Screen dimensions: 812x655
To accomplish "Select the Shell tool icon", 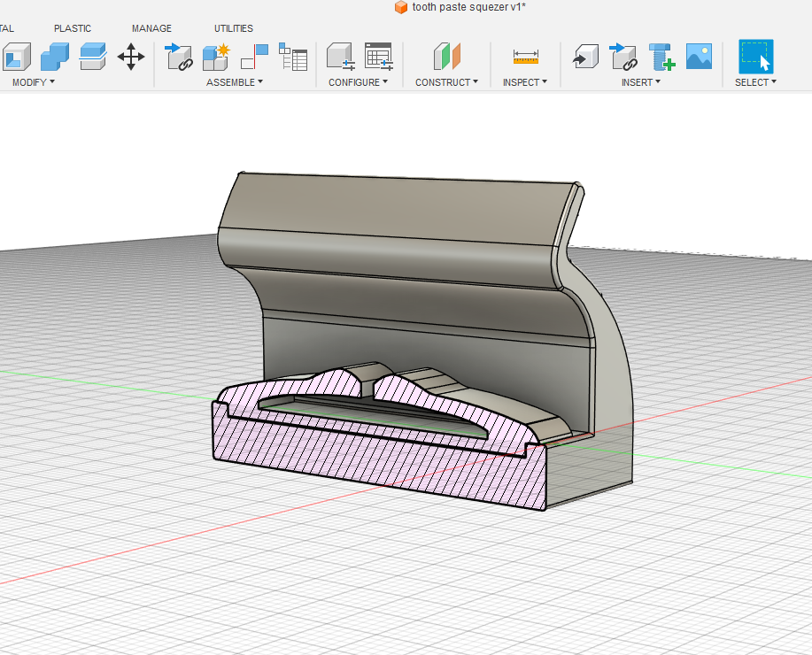I will pyautogui.click(x=16, y=57).
